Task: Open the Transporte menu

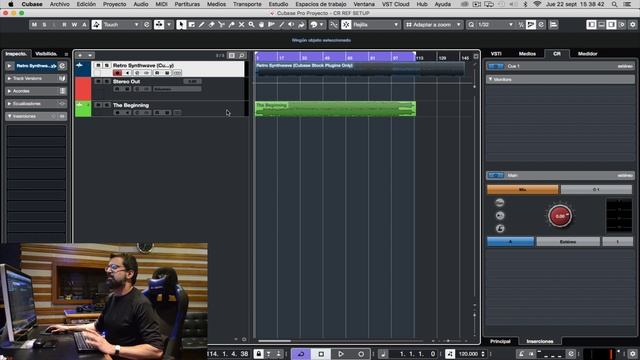Action: click(x=247, y=4)
